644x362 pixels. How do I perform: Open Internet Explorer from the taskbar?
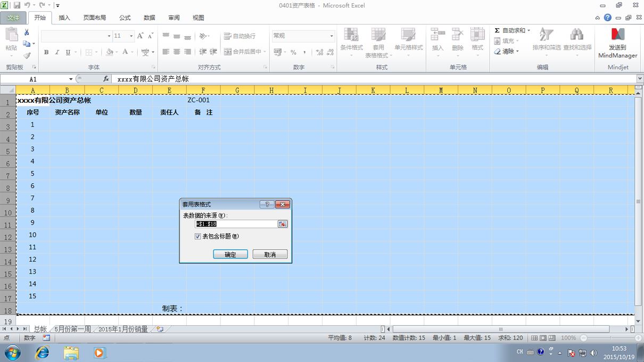42,352
